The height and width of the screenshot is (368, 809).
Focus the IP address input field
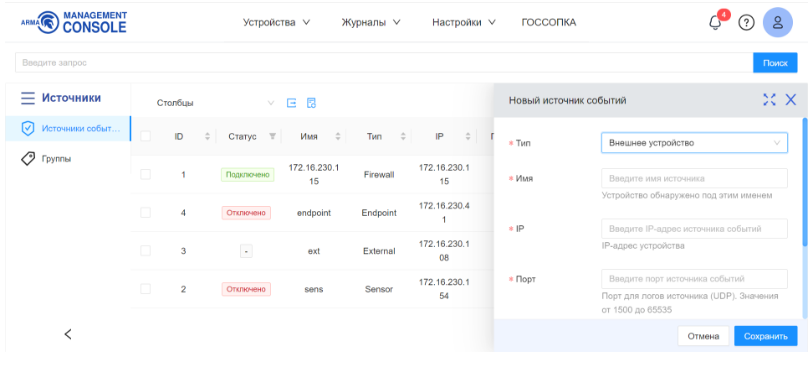694,229
